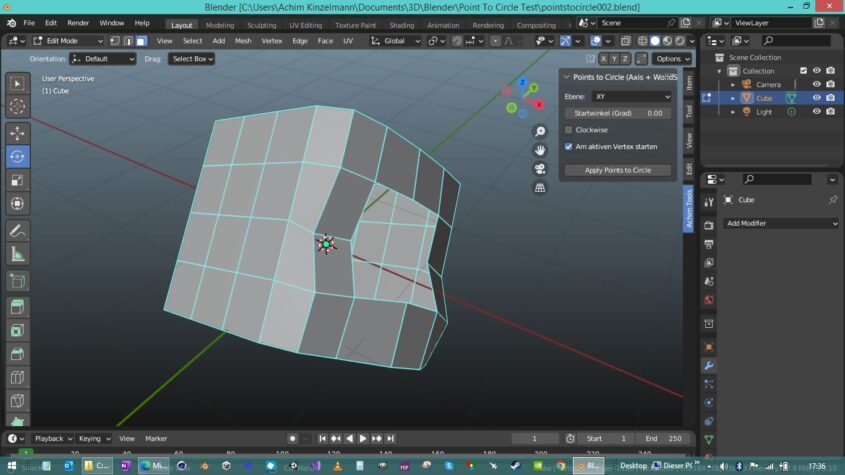Uncheck Am aktiven Vertex starten

coord(569,146)
